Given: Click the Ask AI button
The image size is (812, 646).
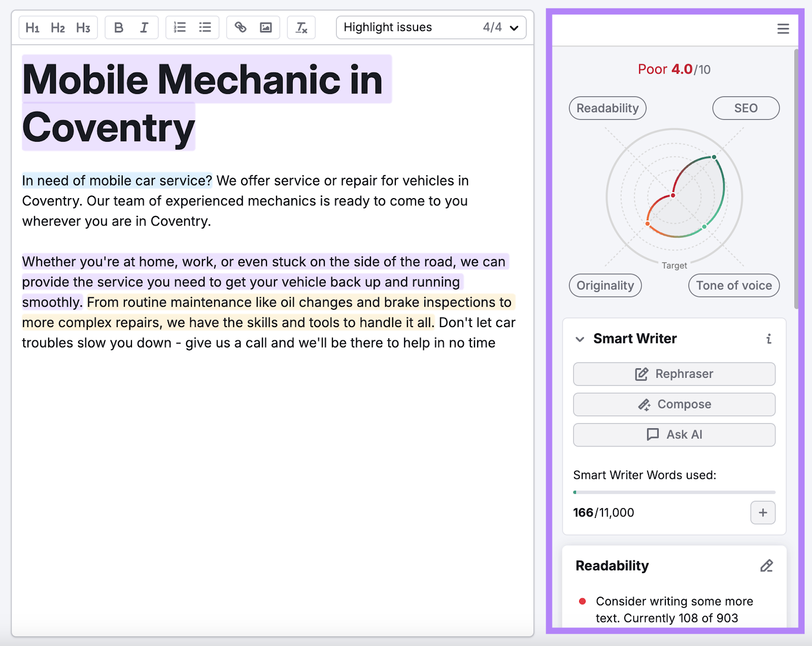Looking at the screenshot, I should coord(674,435).
